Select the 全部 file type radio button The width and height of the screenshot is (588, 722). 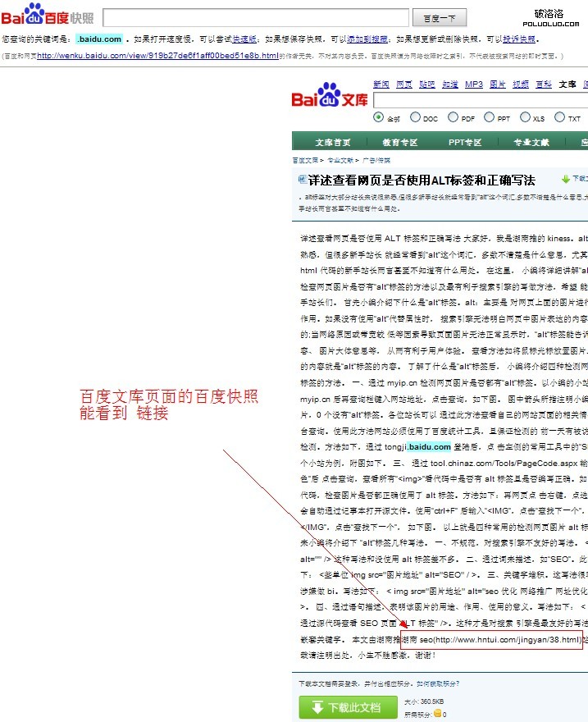[x=379, y=117]
